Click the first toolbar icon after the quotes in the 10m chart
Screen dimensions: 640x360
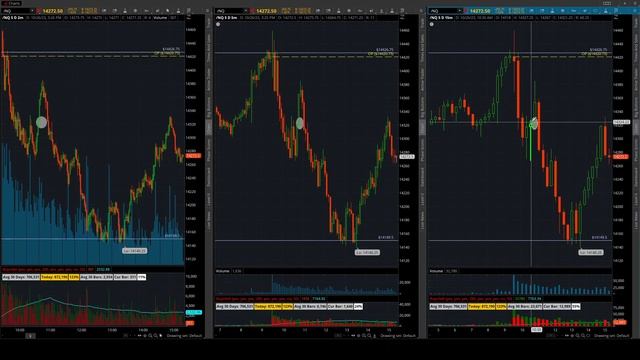tap(532, 11)
